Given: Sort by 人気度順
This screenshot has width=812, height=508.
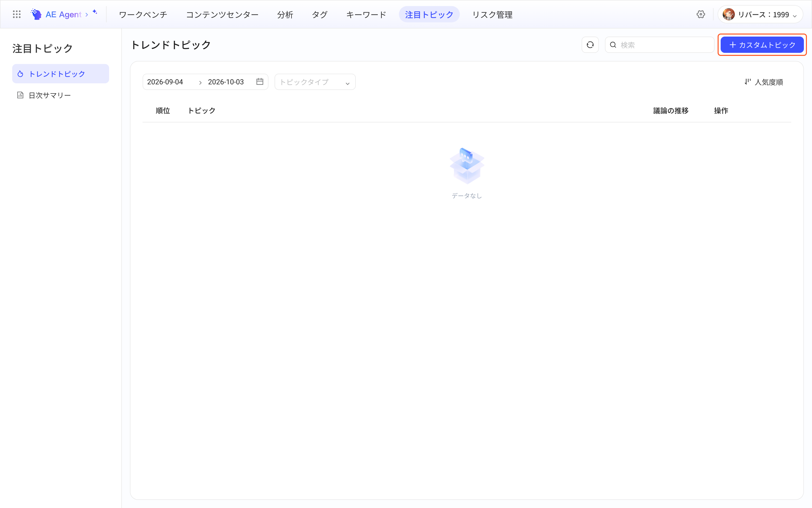Looking at the screenshot, I should click(764, 82).
